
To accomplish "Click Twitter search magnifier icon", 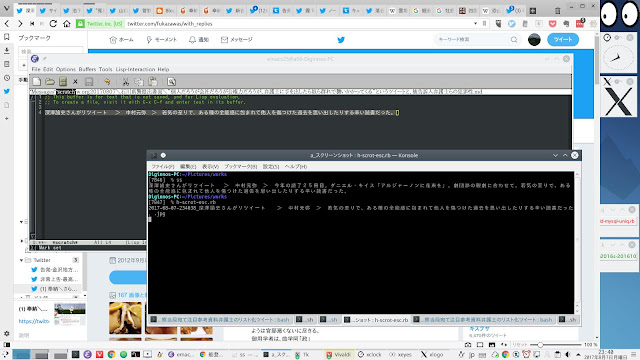I will [514, 40].
